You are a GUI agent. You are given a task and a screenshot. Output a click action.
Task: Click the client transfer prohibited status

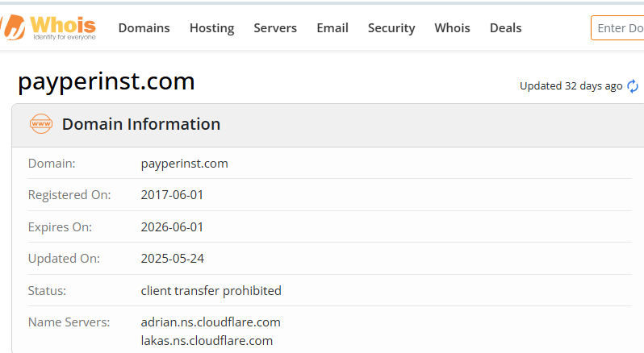(x=211, y=290)
